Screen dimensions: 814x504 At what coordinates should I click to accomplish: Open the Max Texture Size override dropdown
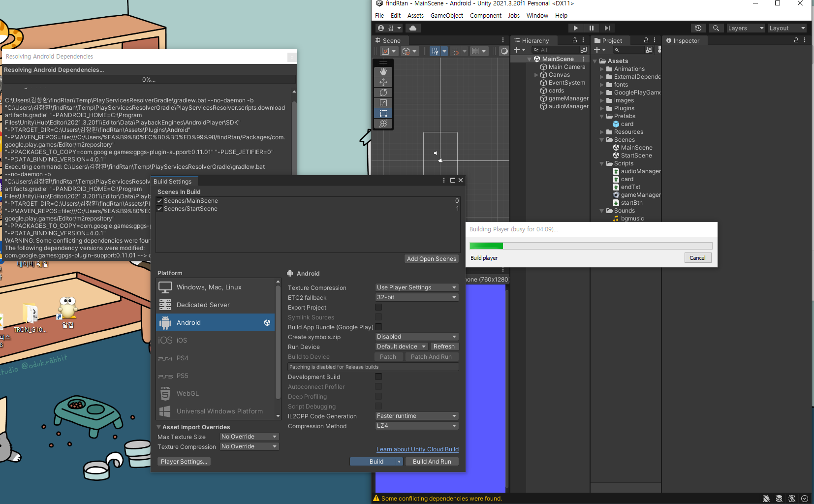click(x=250, y=437)
